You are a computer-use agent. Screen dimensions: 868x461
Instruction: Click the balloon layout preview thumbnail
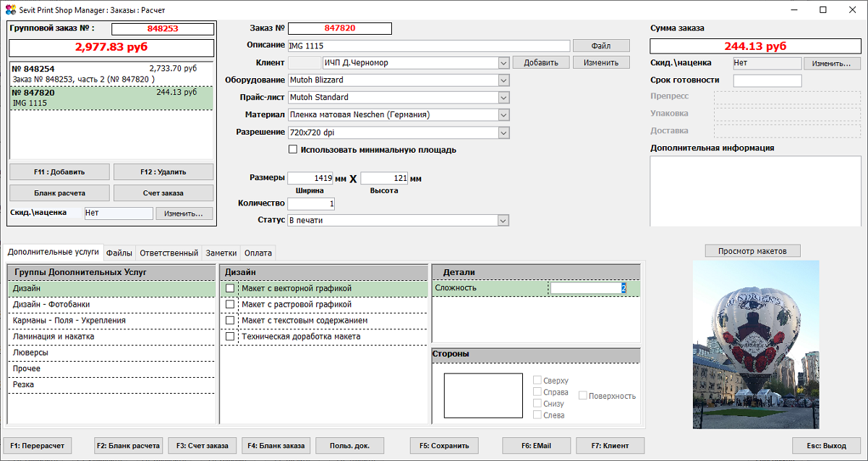pos(756,344)
